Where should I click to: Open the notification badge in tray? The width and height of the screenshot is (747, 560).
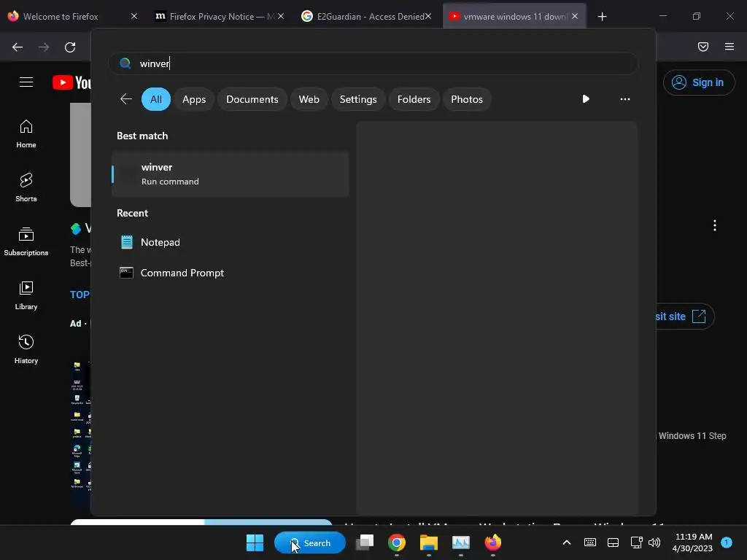727,542
